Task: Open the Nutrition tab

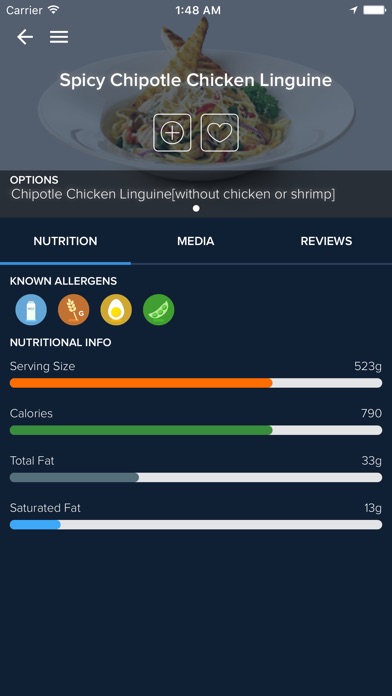Action: click(x=65, y=241)
